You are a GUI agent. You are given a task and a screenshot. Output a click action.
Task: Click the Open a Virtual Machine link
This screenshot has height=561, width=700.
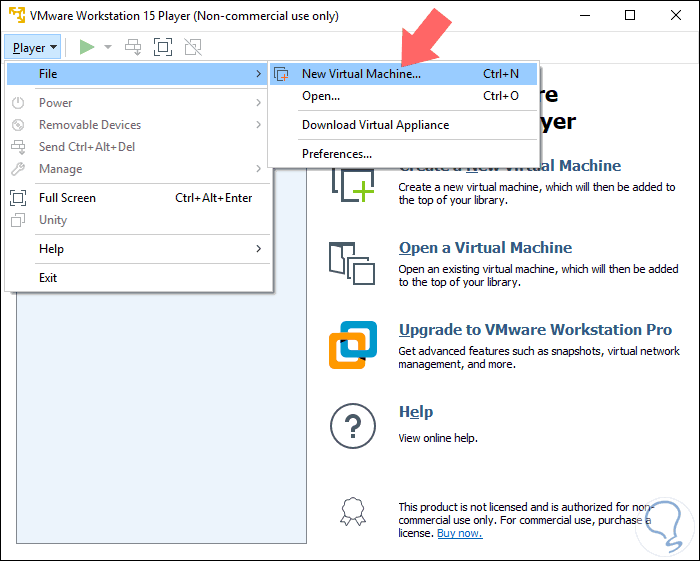tap(485, 248)
